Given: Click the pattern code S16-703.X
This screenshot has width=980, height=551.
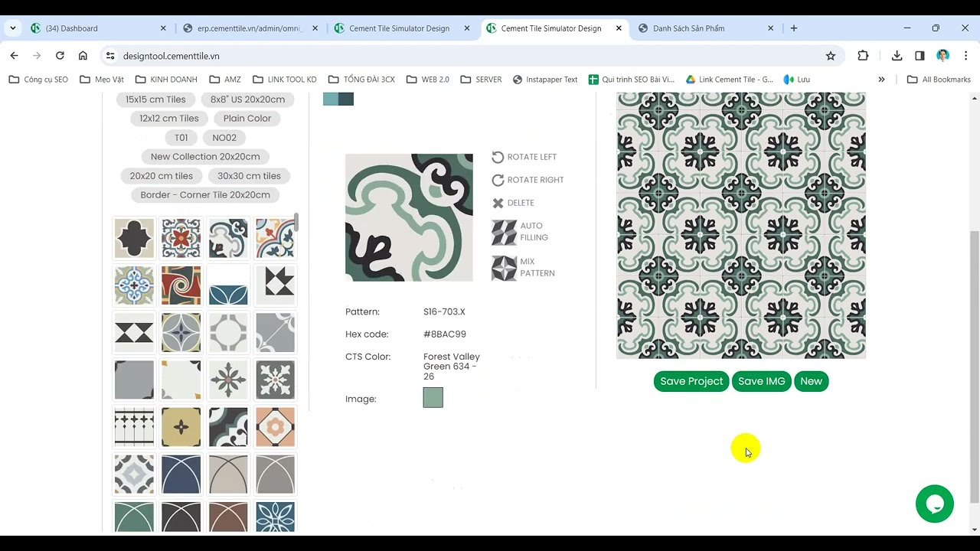Looking at the screenshot, I should click(x=444, y=311).
